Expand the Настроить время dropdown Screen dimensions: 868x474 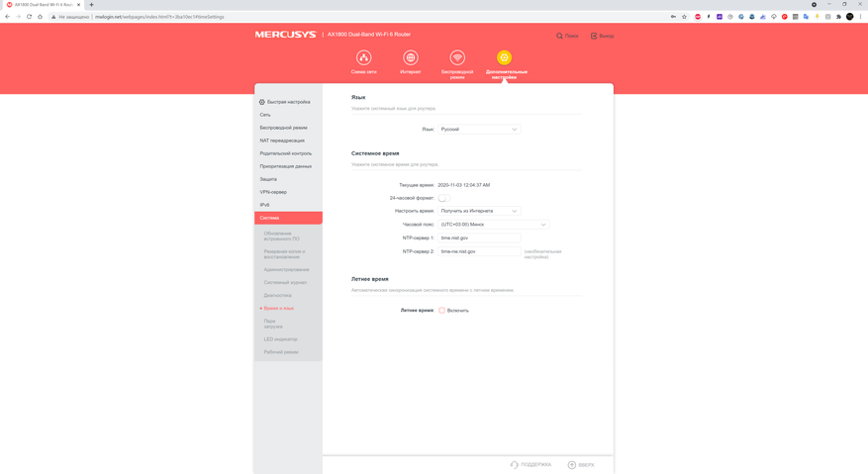point(479,211)
